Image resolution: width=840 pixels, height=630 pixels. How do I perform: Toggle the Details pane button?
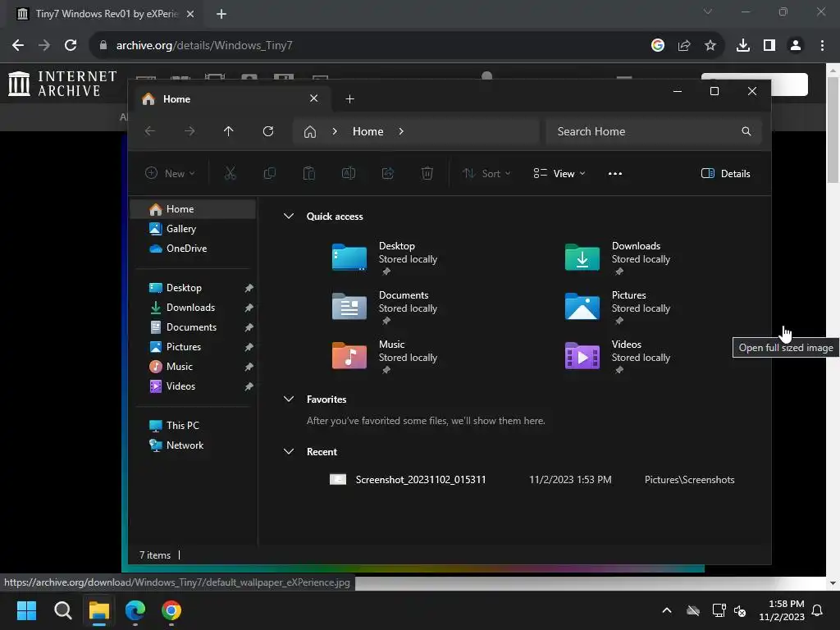725,174
